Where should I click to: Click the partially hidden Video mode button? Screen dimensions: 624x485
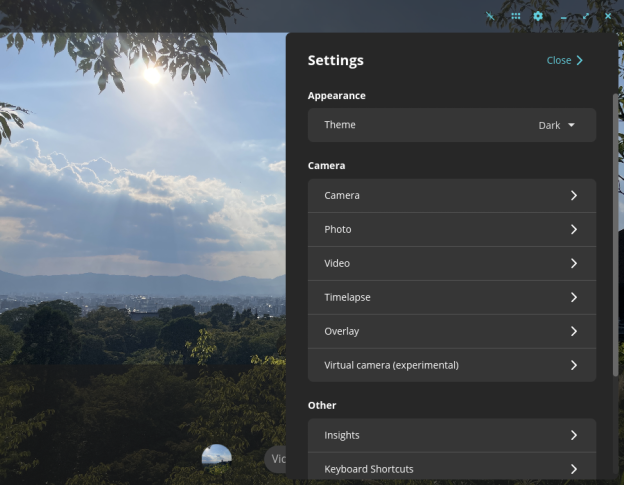(x=275, y=459)
